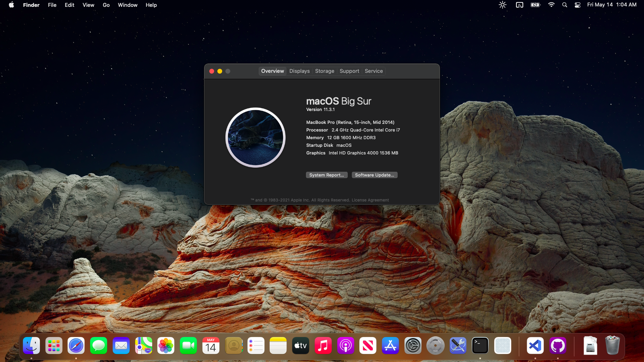Image resolution: width=644 pixels, height=362 pixels.
Task: Click the Memory 12 GB line
Action: [341, 138]
